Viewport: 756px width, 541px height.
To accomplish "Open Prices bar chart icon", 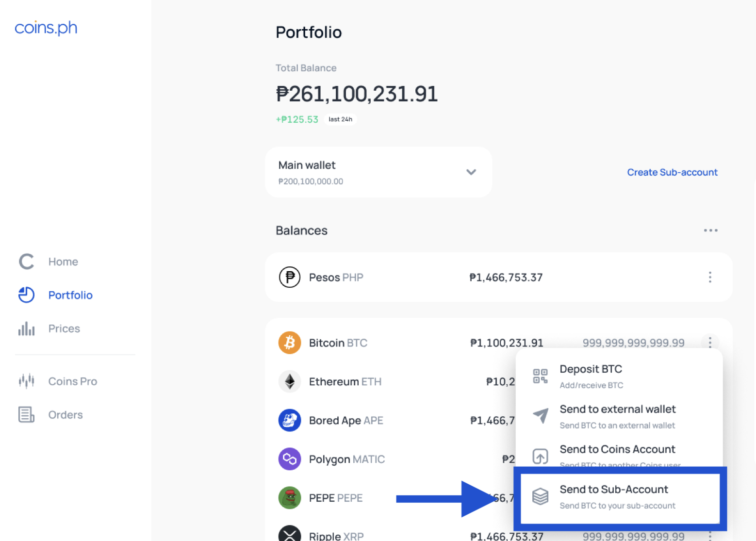I will coord(27,328).
